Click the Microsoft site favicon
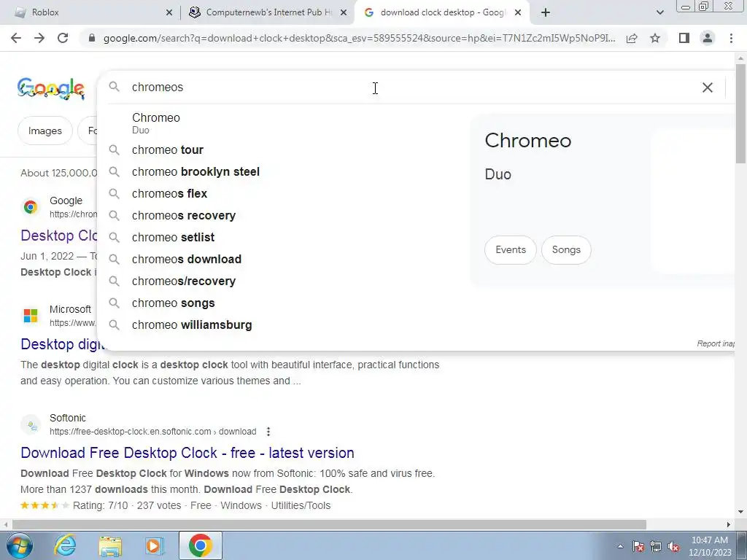This screenshot has width=747, height=560. click(x=31, y=316)
